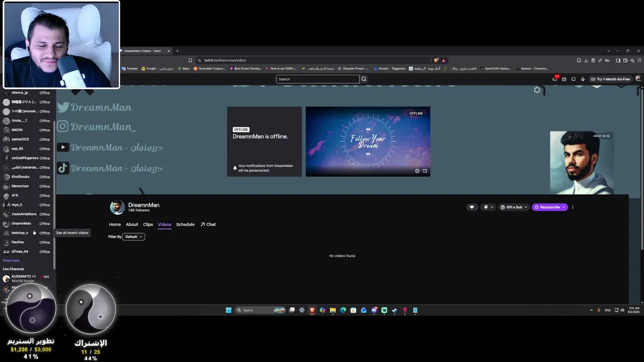Open the three-dot more options menu
Viewport: 644px width, 362px height.
tap(573, 207)
